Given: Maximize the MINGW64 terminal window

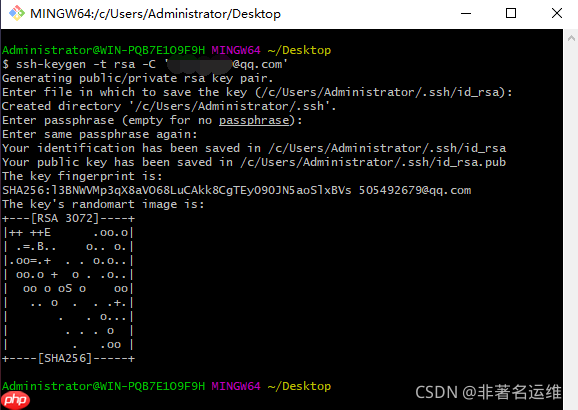Looking at the screenshot, I should 511,14.
